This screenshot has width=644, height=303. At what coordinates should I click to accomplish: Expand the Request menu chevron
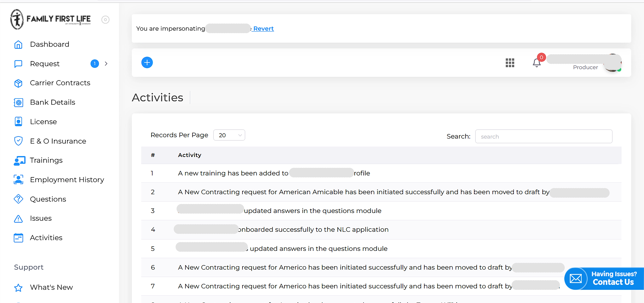106,64
